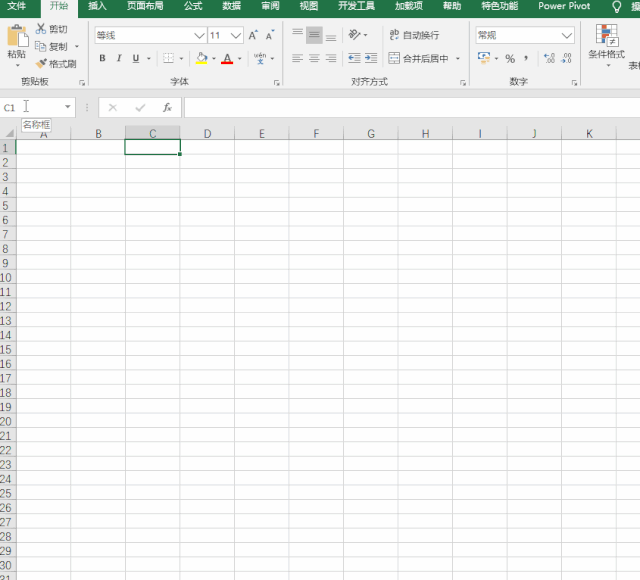Open the font size dropdown
This screenshot has width=640, height=580.
(x=236, y=36)
